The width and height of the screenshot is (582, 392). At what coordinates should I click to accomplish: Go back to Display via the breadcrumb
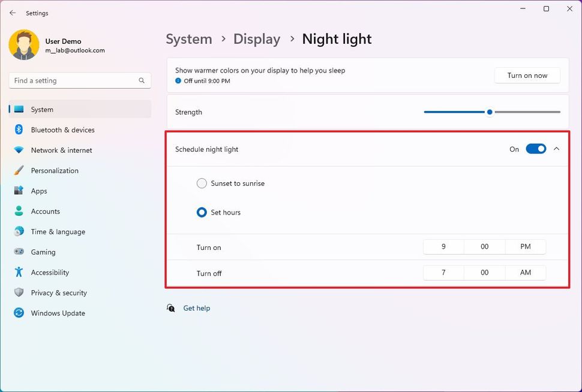click(x=257, y=38)
